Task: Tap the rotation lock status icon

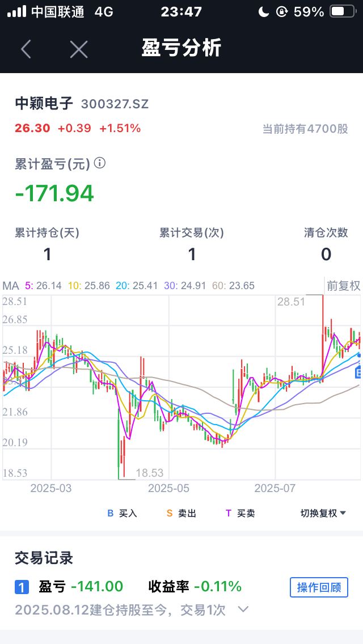Action: [x=281, y=11]
